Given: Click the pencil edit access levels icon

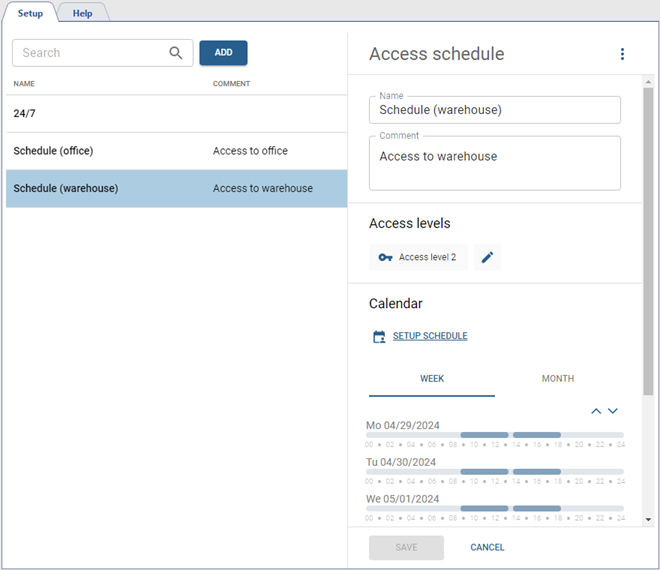Looking at the screenshot, I should (487, 257).
